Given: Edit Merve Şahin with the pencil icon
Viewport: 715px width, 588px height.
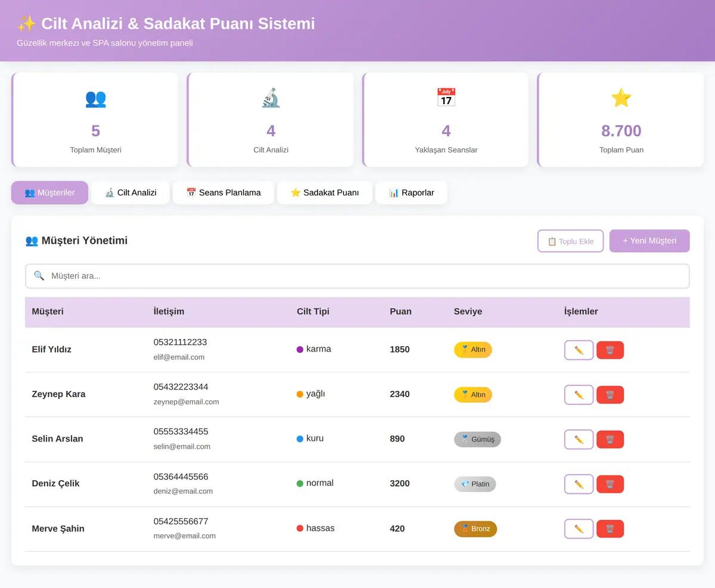Looking at the screenshot, I should [579, 529].
